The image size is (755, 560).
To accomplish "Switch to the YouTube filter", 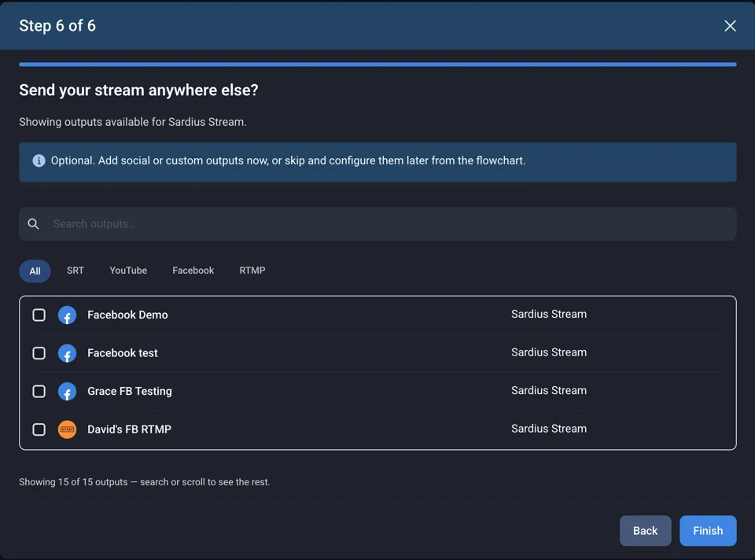I will (x=128, y=271).
